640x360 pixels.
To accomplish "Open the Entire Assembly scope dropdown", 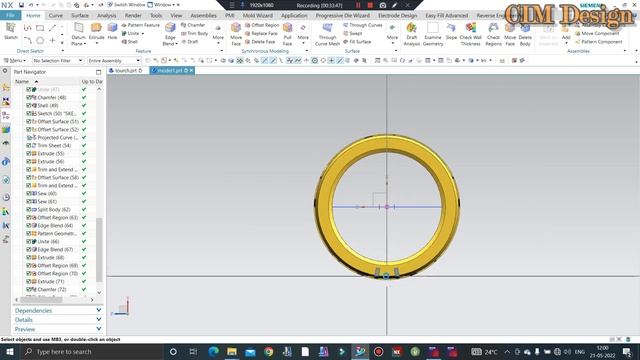I will click(114, 60).
